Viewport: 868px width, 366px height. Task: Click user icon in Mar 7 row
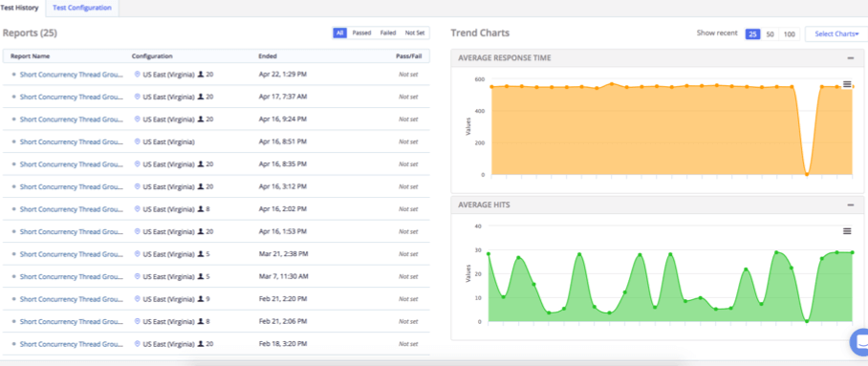(x=201, y=276)
